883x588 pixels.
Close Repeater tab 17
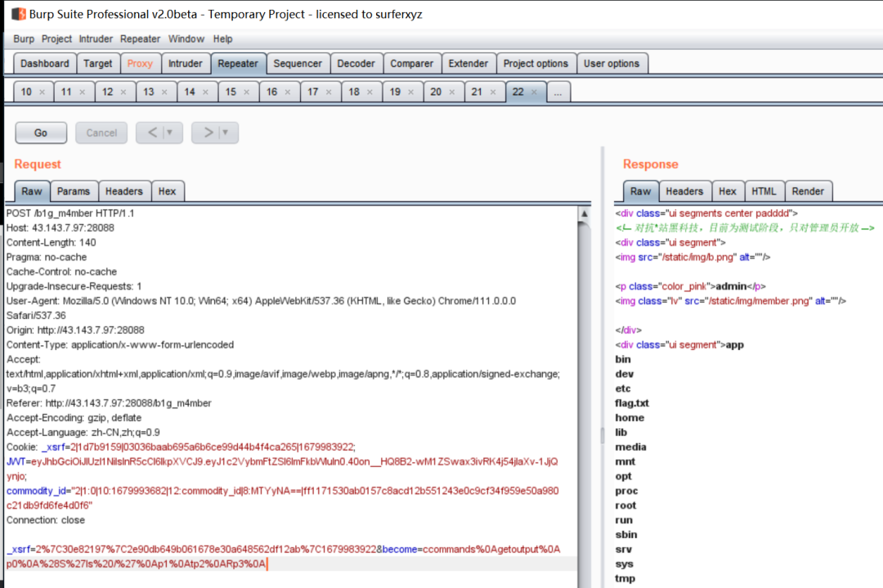click(329, 92)
